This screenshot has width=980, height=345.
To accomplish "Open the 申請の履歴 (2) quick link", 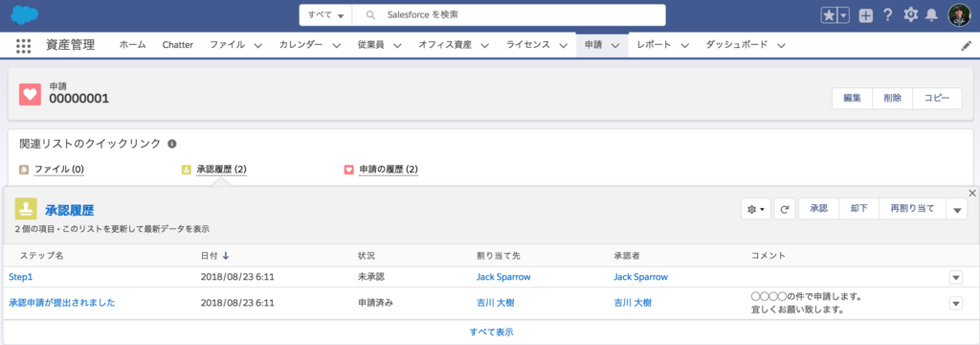I will (389, 169).
